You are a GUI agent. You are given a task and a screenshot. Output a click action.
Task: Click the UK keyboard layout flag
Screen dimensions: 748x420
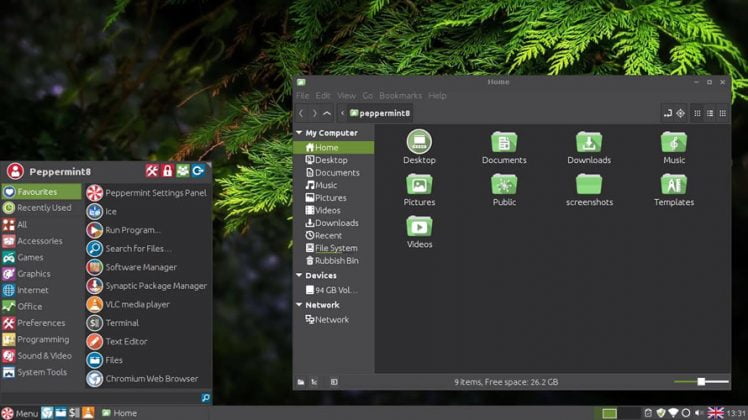tap(716, 413)
